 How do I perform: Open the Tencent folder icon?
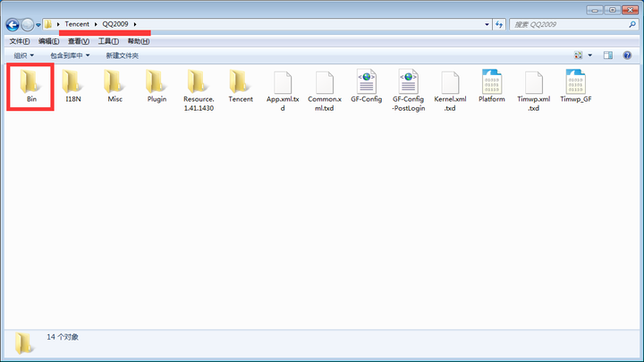click(240, 81)
